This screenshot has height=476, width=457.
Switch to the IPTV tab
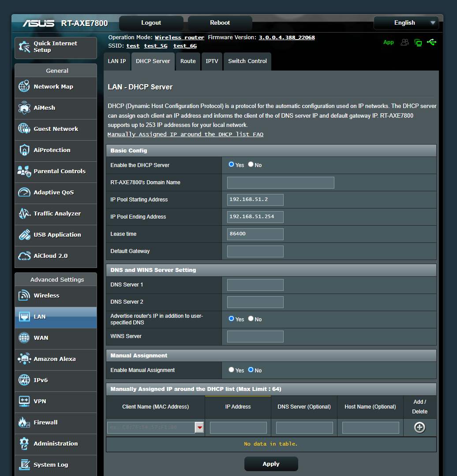pyautogui.click(x=212, y=61)
